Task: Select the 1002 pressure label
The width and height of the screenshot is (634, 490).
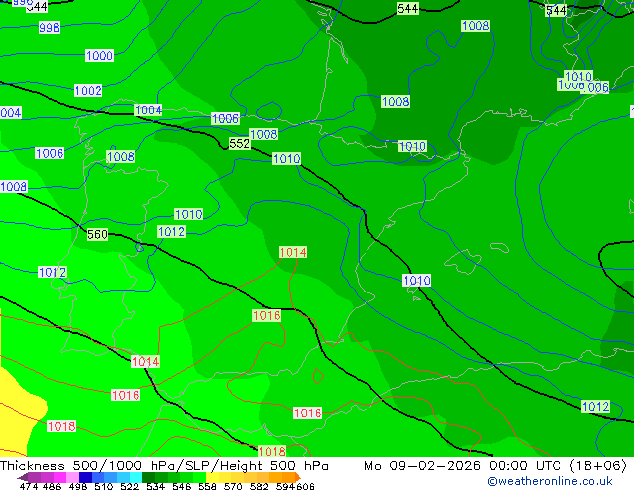Action: click(x=88, y=90)
